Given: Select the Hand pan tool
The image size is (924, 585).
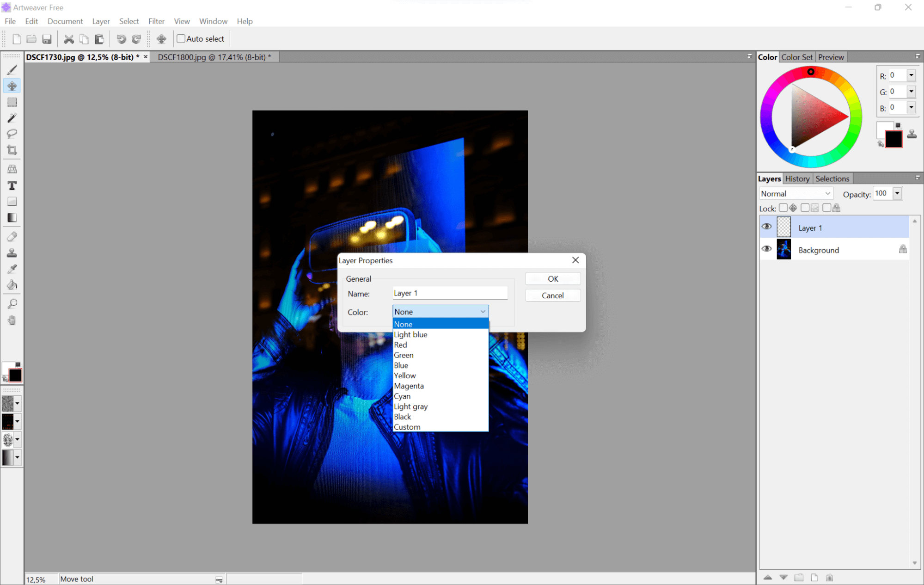Looking at the screenshot, I should click(12, 320).
